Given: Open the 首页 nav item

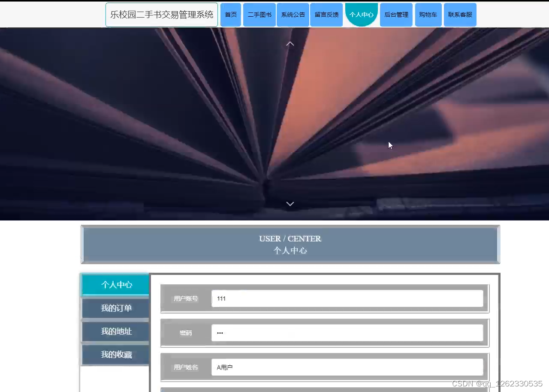Looking at the screenshot, I should (x=231, y=15).
